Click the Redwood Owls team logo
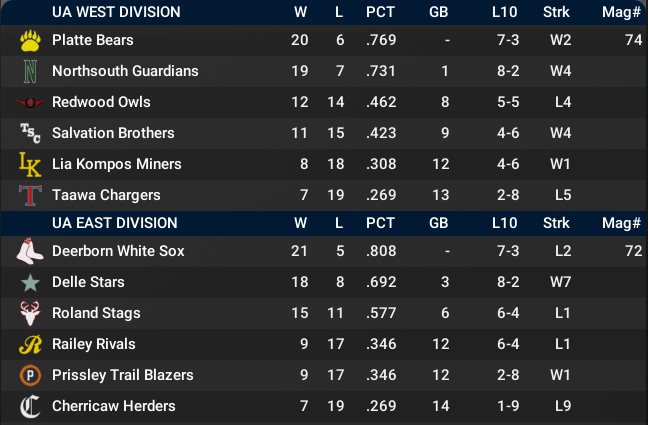The width and height of the screenshot is (648, 425). point(30,103)
